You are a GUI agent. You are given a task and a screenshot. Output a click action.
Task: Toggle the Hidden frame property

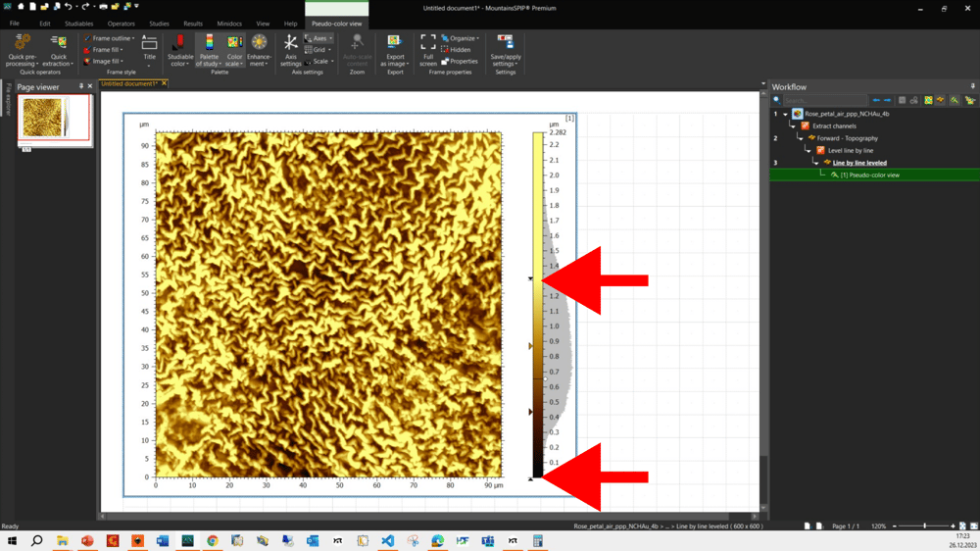(456, 50)
